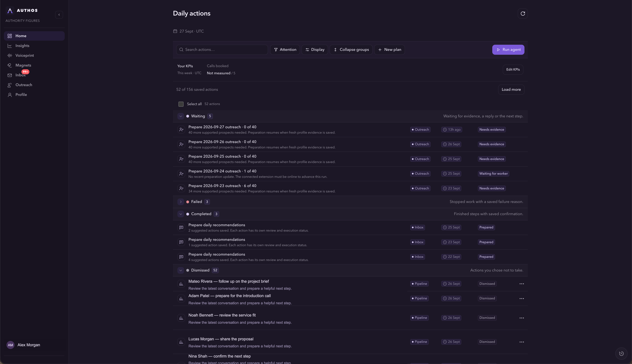Click Needs evidence badge for 2026-09-23 outreach
Viewport: 632px width, 364px height.
point(492,188)
